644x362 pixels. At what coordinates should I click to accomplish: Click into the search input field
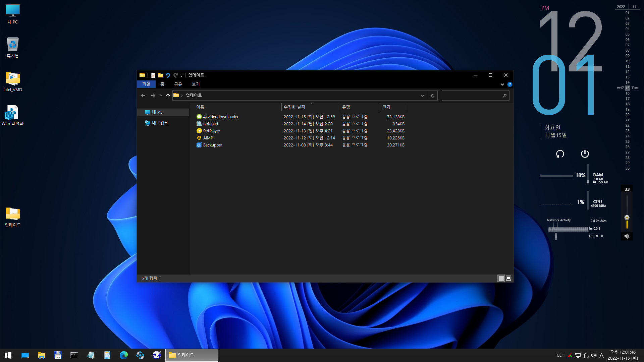[x=472, y=96]
